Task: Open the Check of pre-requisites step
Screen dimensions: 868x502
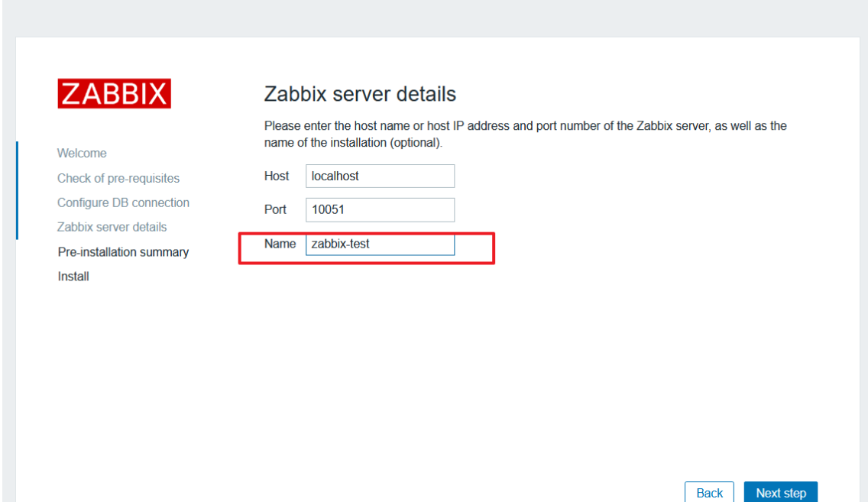Action: pyautogui.click(x=118, y=178)
